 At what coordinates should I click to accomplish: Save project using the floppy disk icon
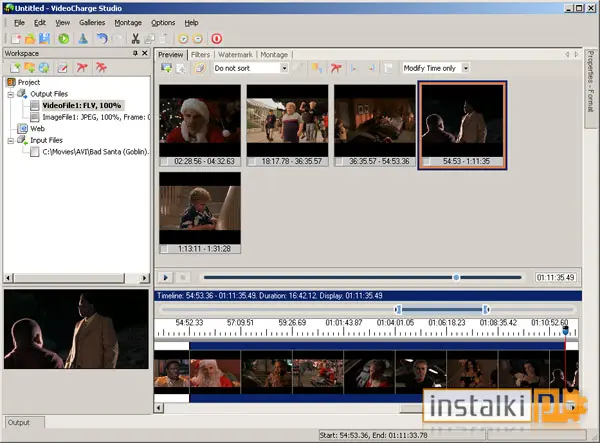[x=44, y=39]
